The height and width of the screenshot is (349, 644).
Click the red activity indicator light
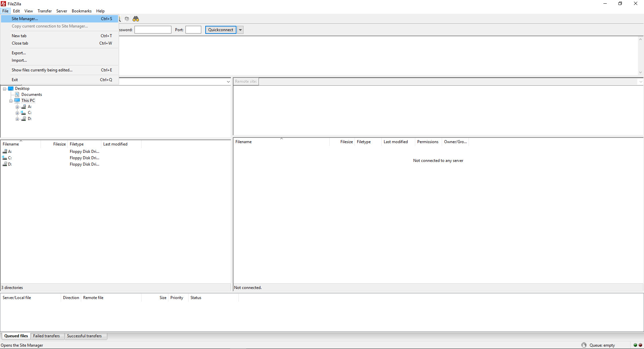[640, 345]
